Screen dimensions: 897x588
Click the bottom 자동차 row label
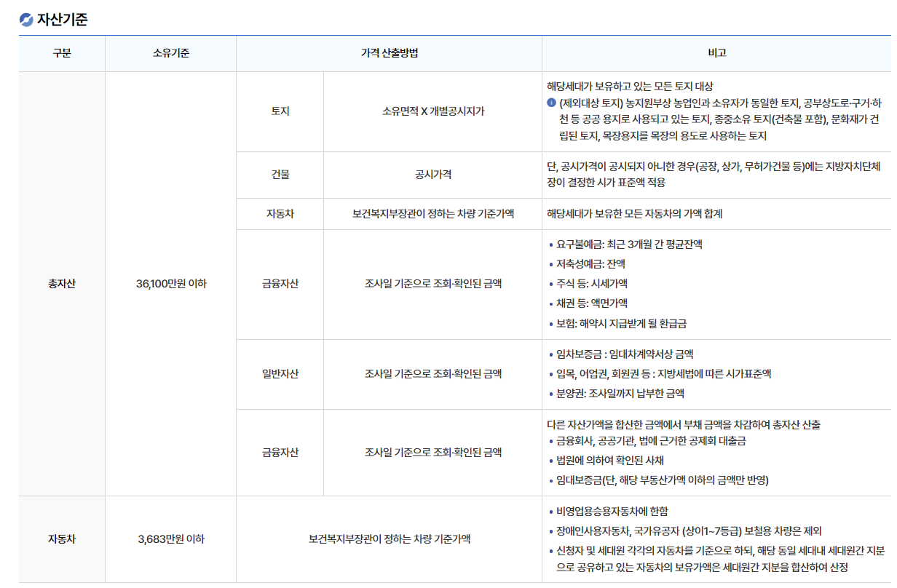(x=62, y=537)
